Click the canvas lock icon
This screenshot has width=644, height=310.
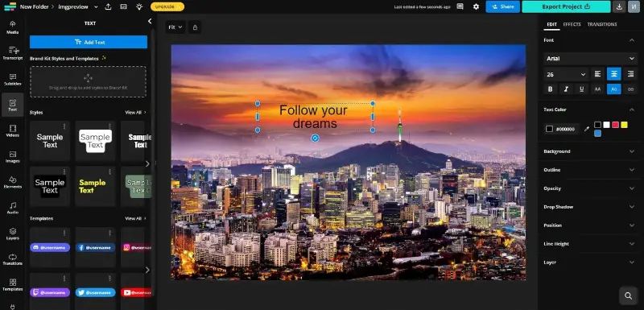195,27
